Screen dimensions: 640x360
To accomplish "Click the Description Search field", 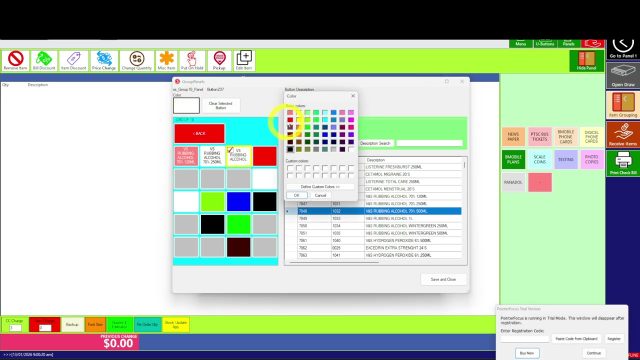I will [429, 143].
